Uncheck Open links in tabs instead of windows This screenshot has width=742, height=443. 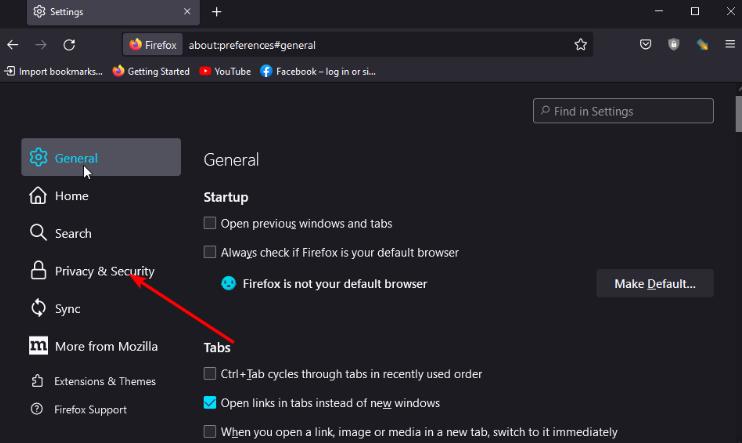pyautogui.click(x=210, y=402)
